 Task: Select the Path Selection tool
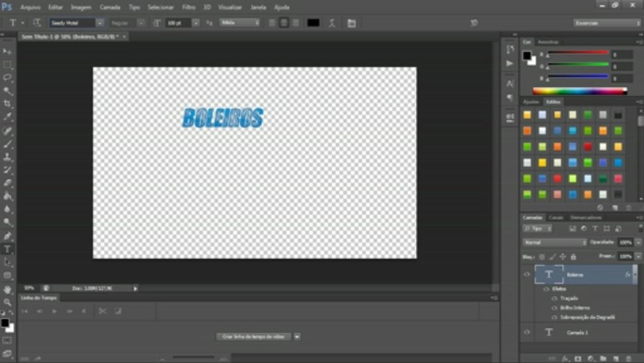(8, 262)
